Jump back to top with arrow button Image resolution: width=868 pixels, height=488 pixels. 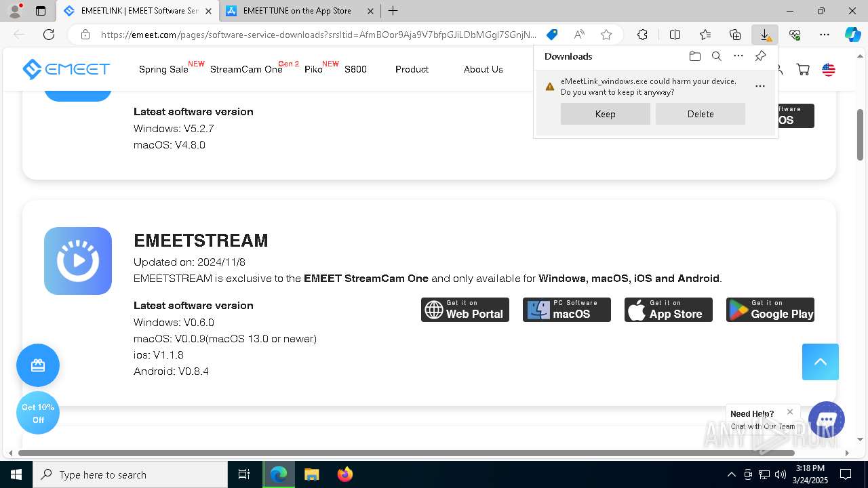point(821,361)
